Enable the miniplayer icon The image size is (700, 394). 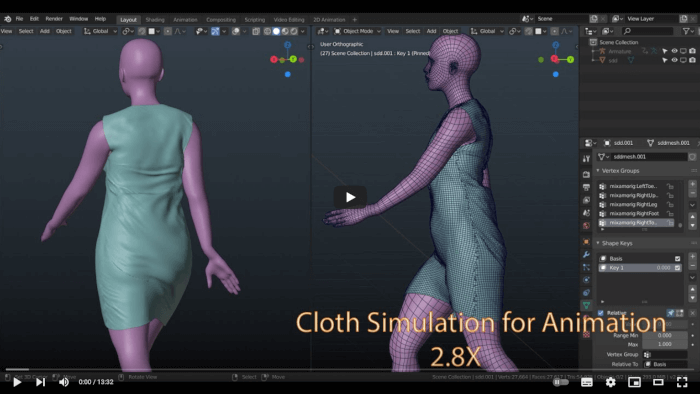(634, 382)
